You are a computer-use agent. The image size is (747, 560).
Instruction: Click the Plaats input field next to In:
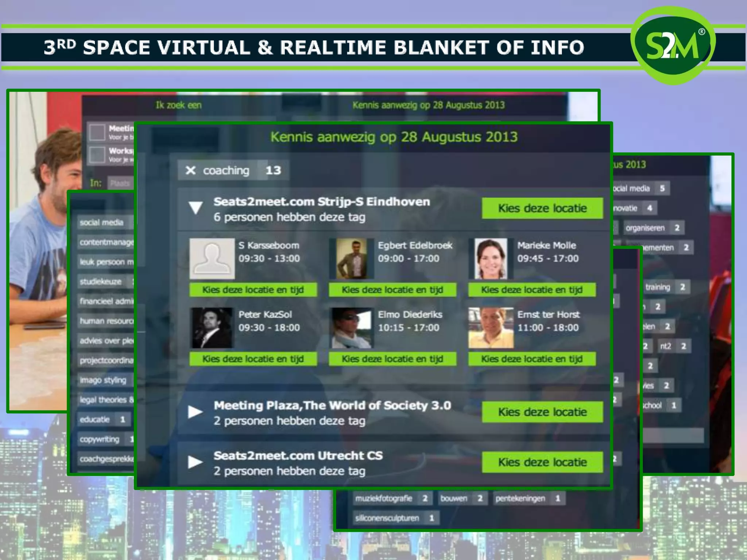pos(120,183)
